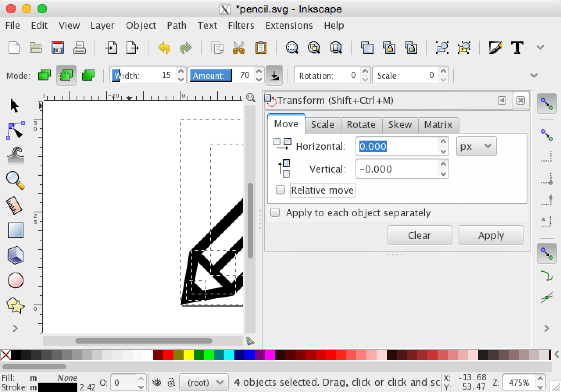Screen dimensions: 561x392
Task: Open the Path menu
Action: [x=176, y=25]
